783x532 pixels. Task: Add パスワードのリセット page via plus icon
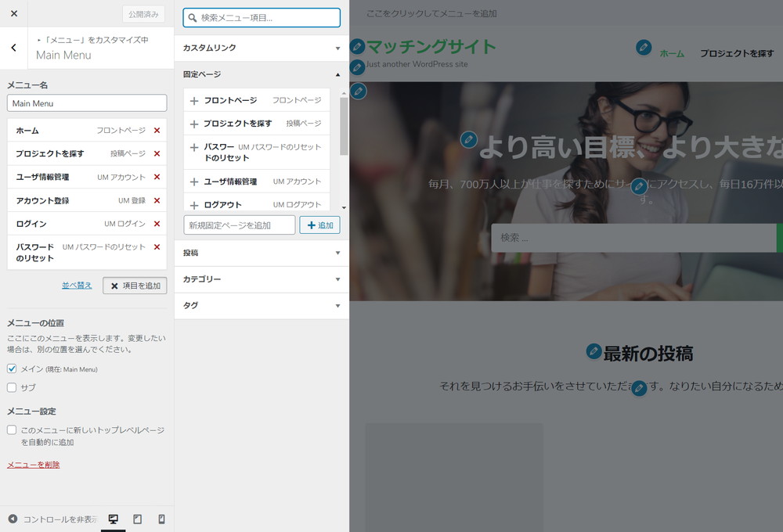(194, 147)
